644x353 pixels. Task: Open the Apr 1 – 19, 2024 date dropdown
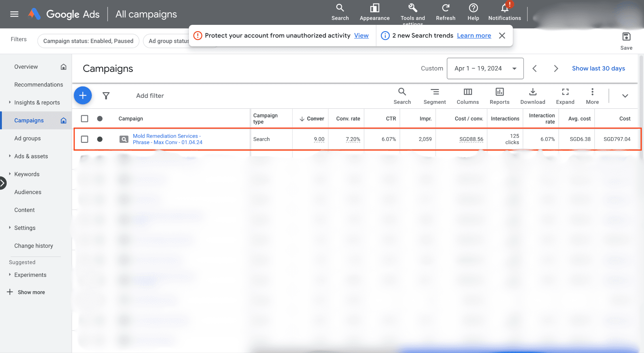click(485, 68)
